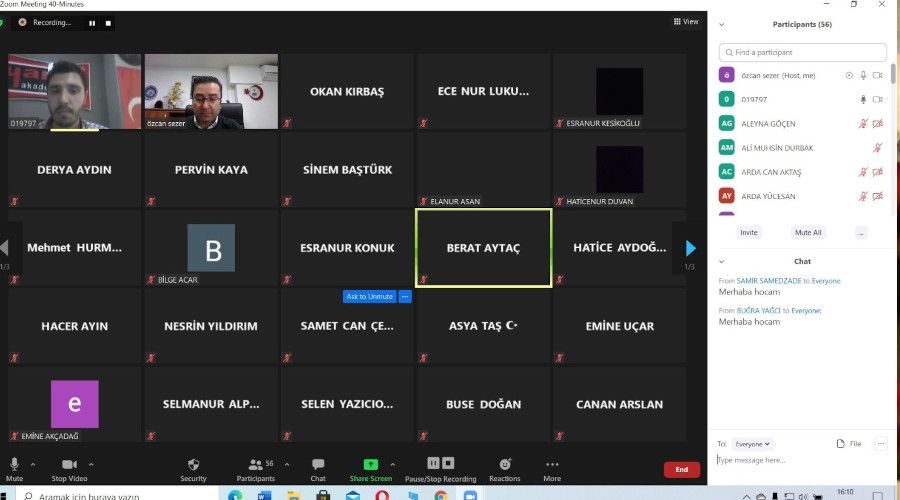Pause the recording from the bottom toolbar
Viewport: 900px width, 500px height.
(x=433, y=463)
